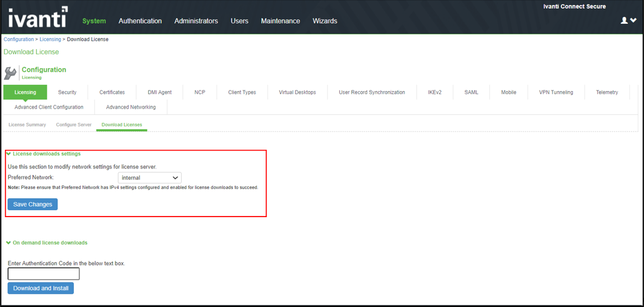Select the License Summary sub-tab
This screenshot has width=644, height=307.
(27, 125)
